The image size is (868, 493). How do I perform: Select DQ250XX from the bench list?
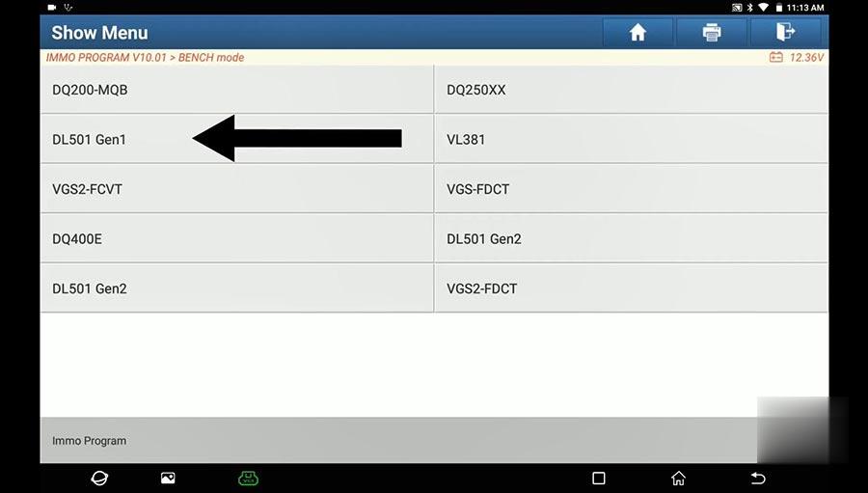pos(631,90)
